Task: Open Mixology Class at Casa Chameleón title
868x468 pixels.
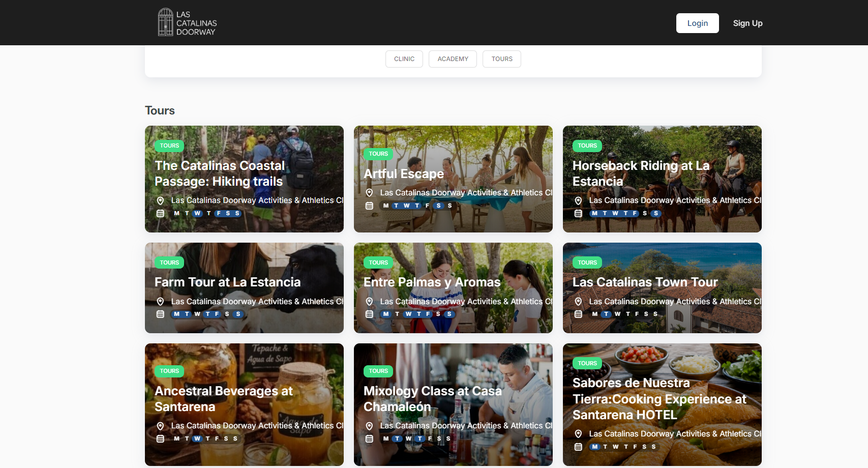Action: click(433, 399)
